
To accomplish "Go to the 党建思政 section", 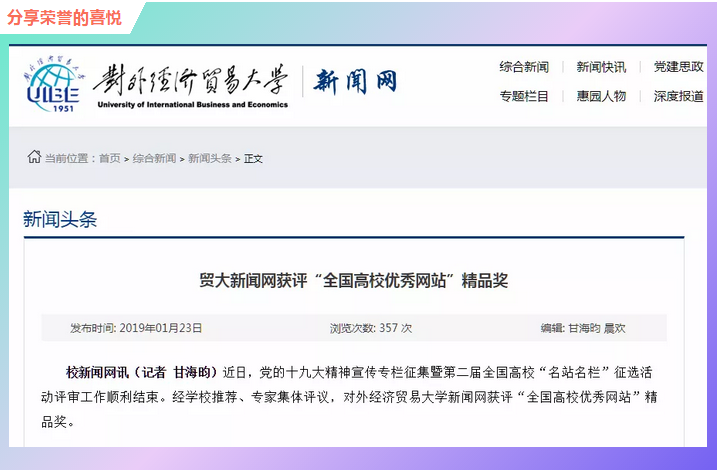I will [678, 67].
